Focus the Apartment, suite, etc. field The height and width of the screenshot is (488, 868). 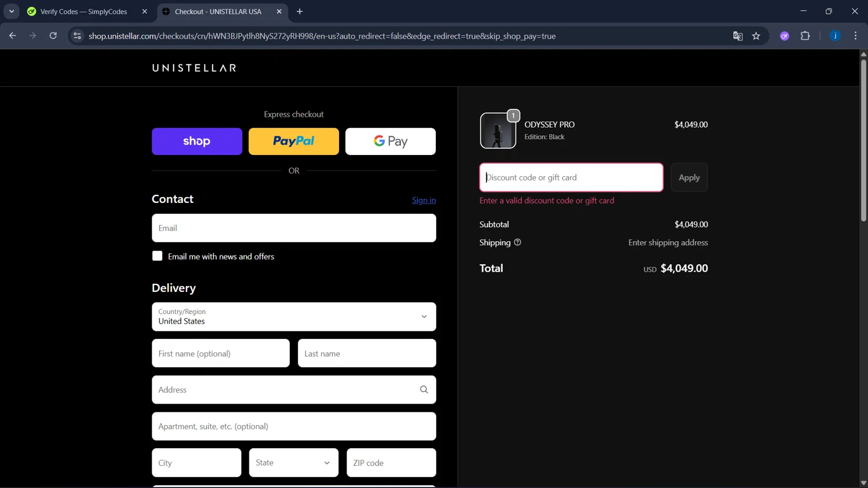[x=294, y=426]
